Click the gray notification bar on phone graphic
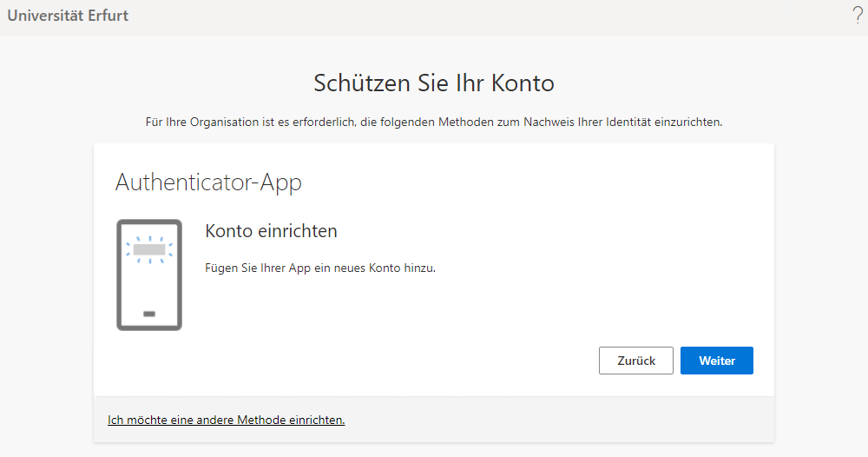 coord(149,249)
